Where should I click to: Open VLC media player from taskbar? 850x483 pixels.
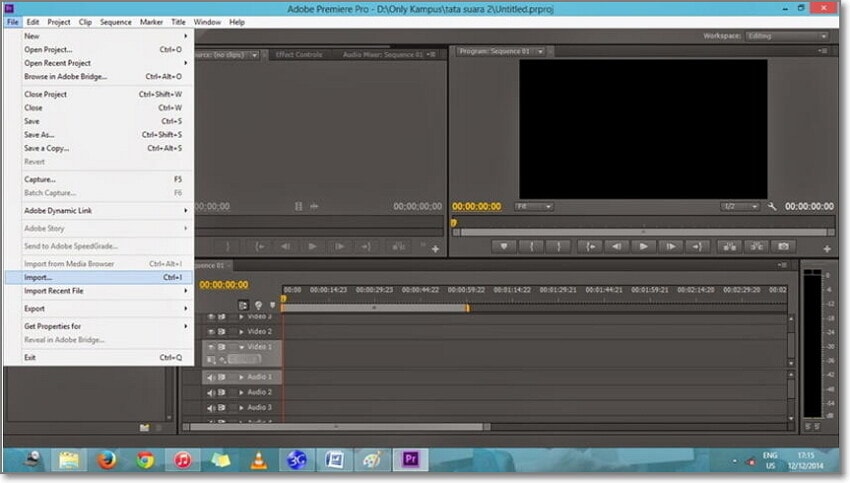pos(259,460)
